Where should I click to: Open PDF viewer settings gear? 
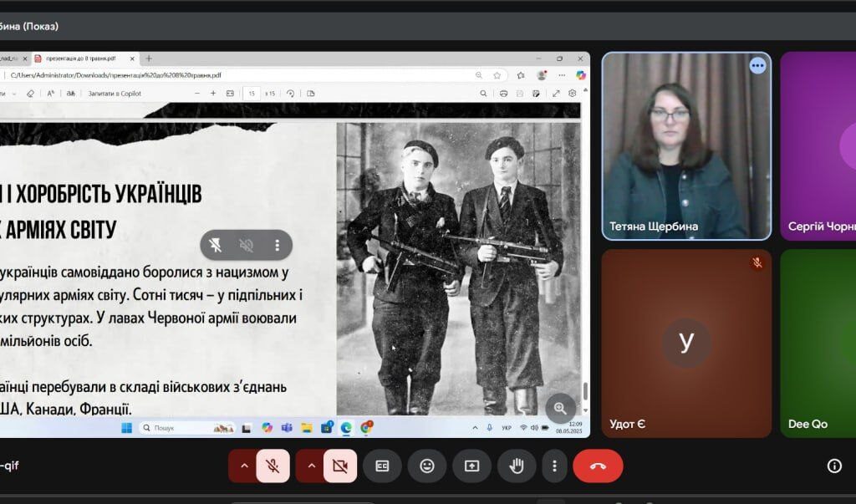tap(572, 94)
